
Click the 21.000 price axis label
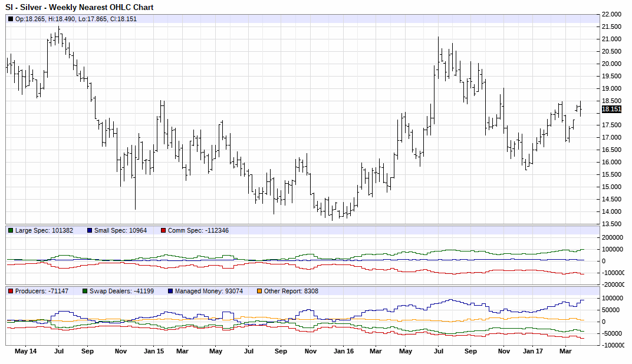[611, 39]
